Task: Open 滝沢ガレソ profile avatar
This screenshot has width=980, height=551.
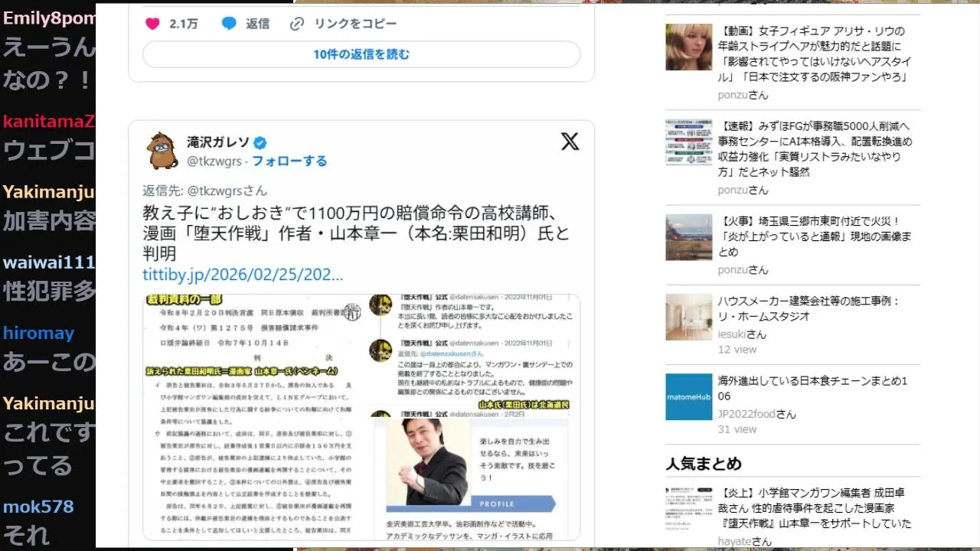Action: (x=162, y=151)
